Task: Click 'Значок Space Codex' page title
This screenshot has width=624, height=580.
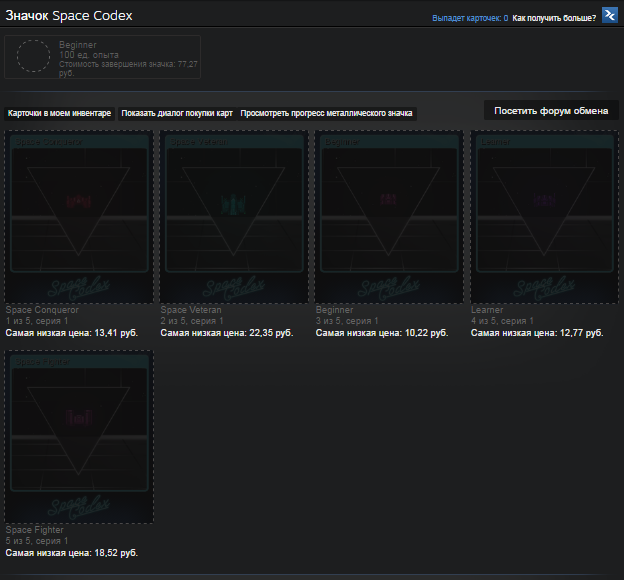Action: [69, 16]
